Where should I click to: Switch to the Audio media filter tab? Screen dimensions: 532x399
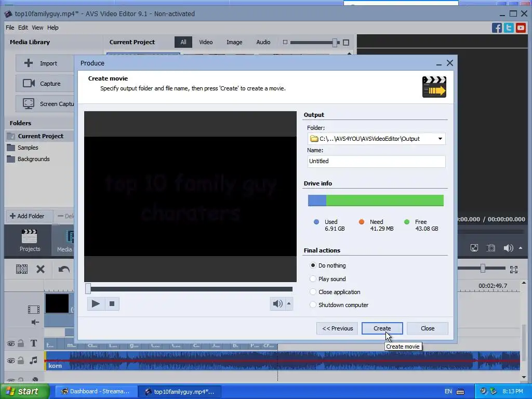pos(263,42)
